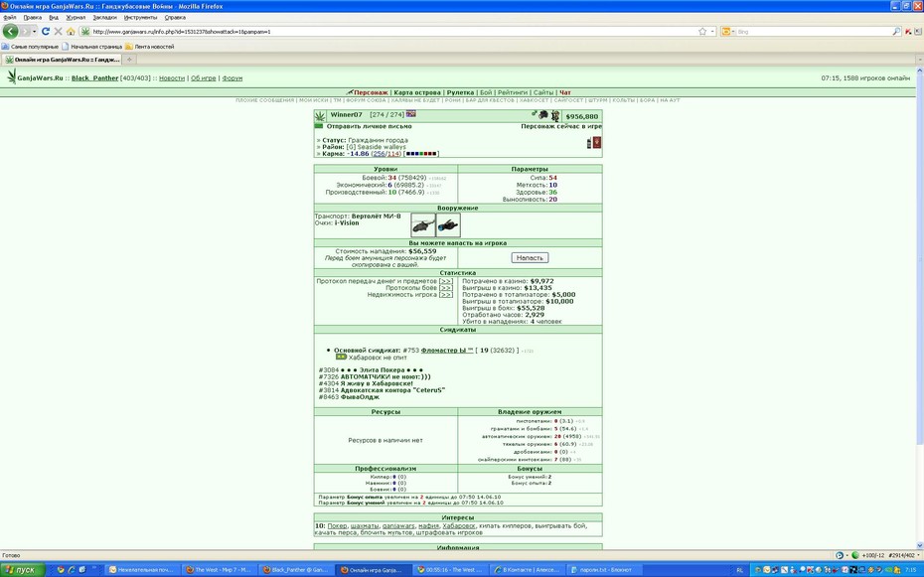Open positive karma count 256
Viewport: 924px width, 577px height.
[x=379, y=154]
